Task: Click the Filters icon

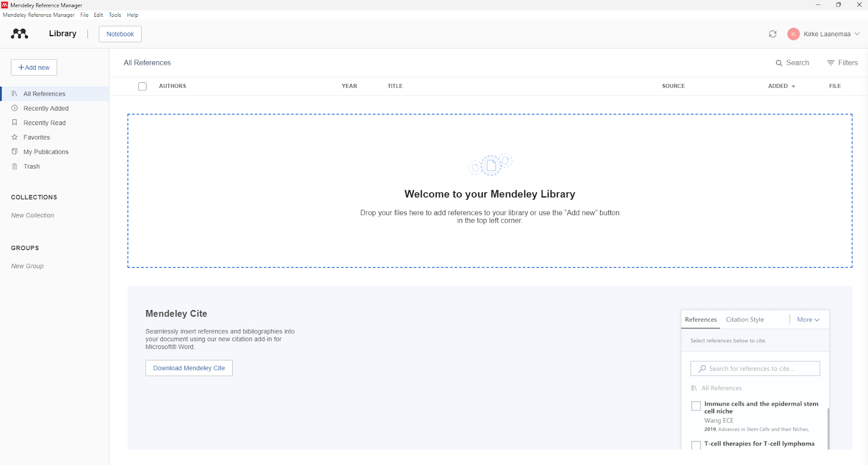Action: click(831, 63)
